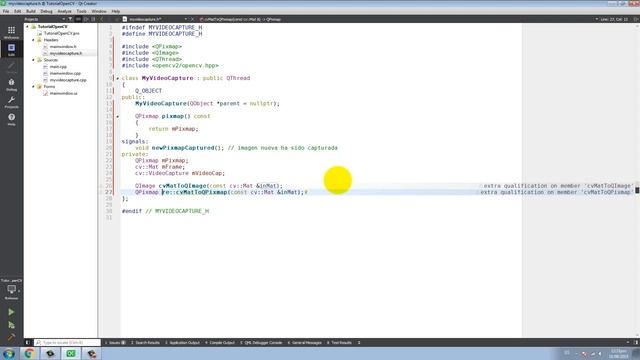Open the Build menu
The width and height of the screenshot is (640, 360).
coord(31,11)
